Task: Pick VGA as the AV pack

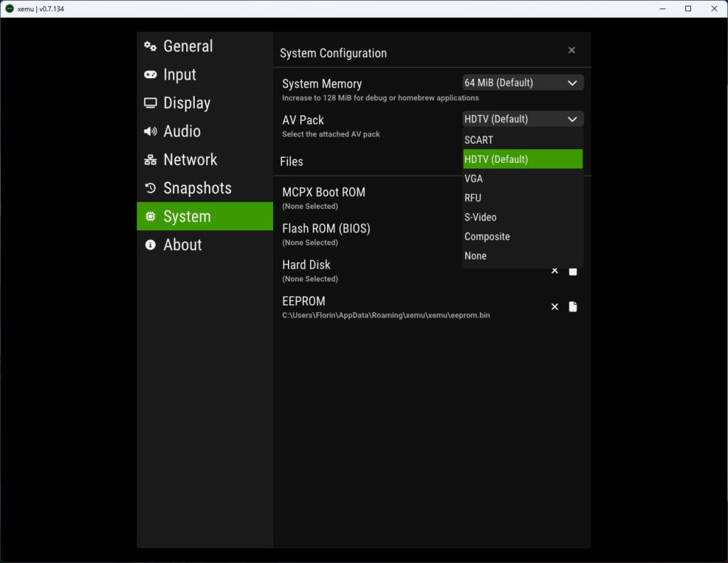Action: point(523,178)
